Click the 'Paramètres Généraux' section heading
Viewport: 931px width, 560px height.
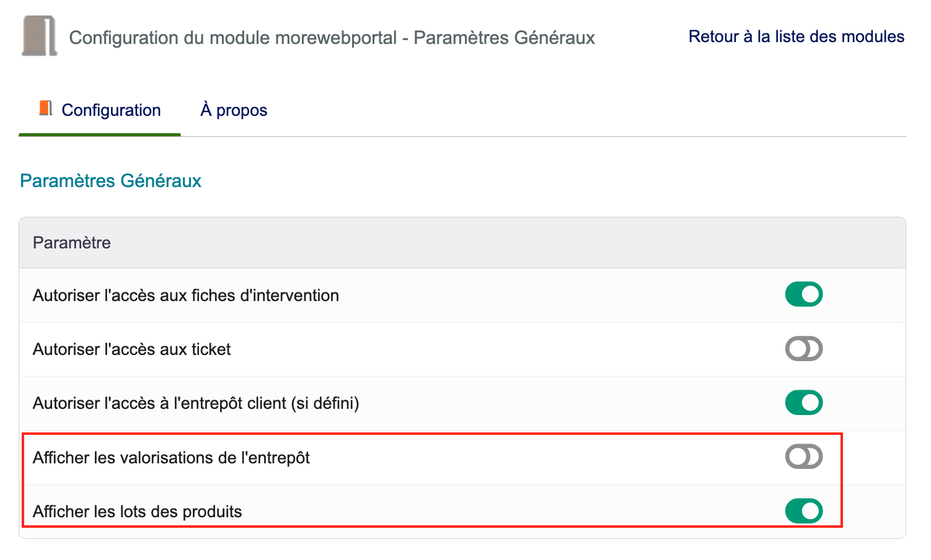[110, 181]
